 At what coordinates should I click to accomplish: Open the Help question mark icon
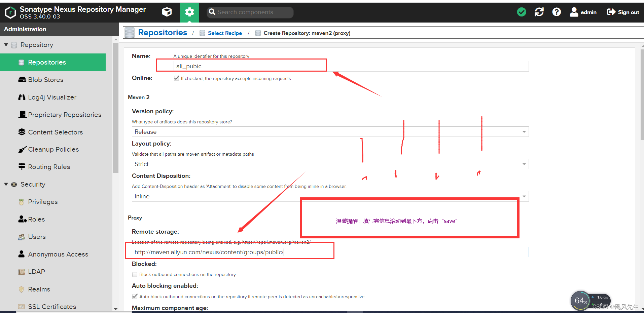(x=557, y=12)
